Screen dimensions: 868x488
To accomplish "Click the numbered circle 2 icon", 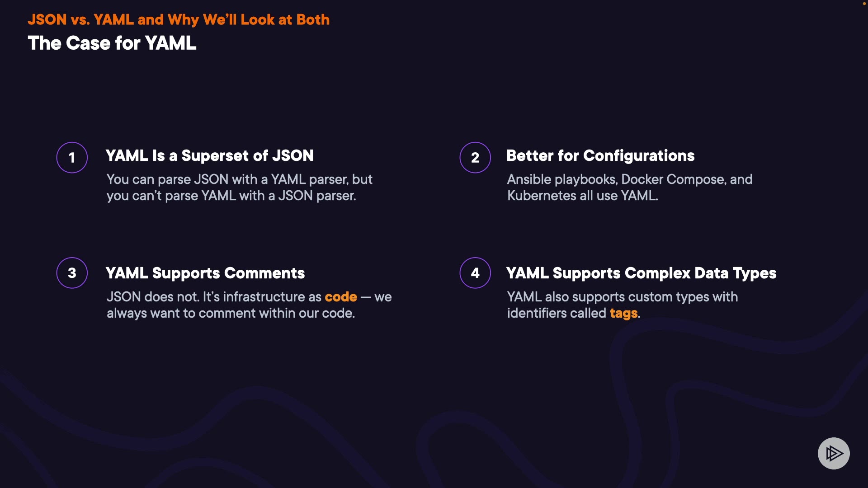I will 475,158.
